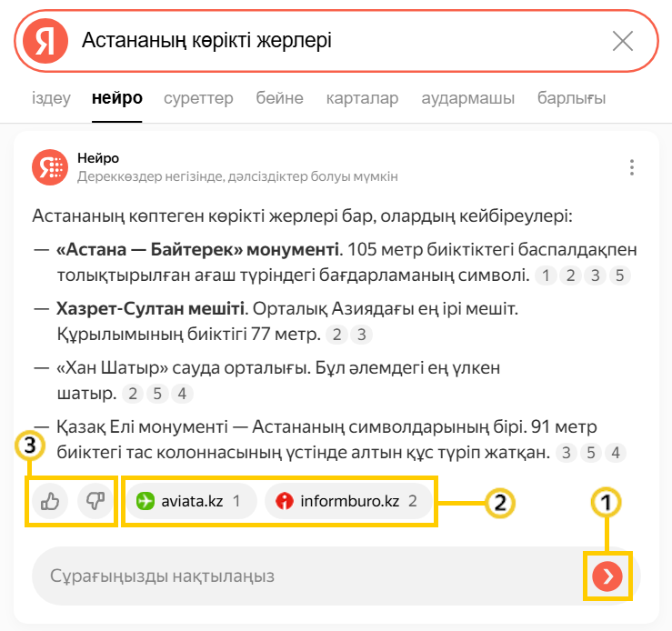Viewport: 672px width, 631px height.
Task: Click citation 4 after Хан Шатыр text
Action: (x=182, y=394)
